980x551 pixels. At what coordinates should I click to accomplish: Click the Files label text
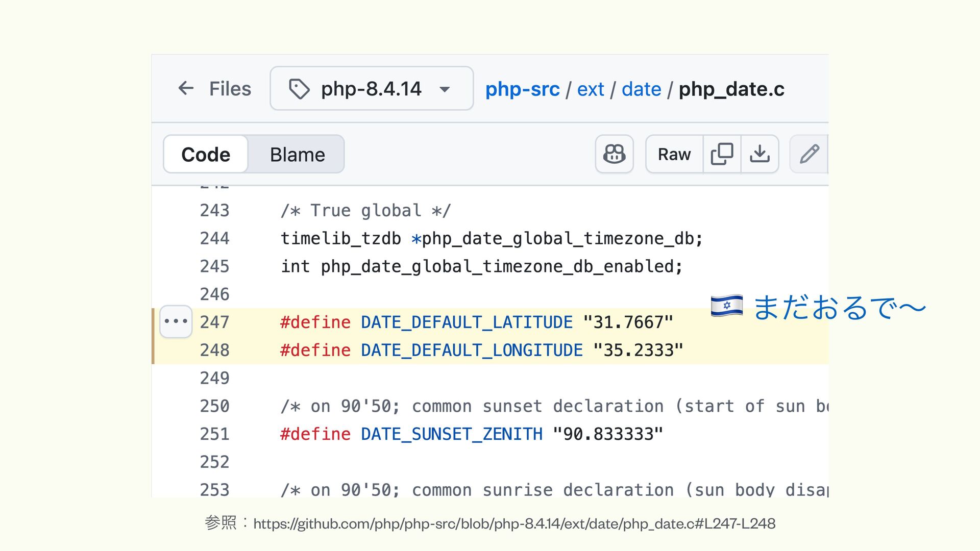(230, 89)
